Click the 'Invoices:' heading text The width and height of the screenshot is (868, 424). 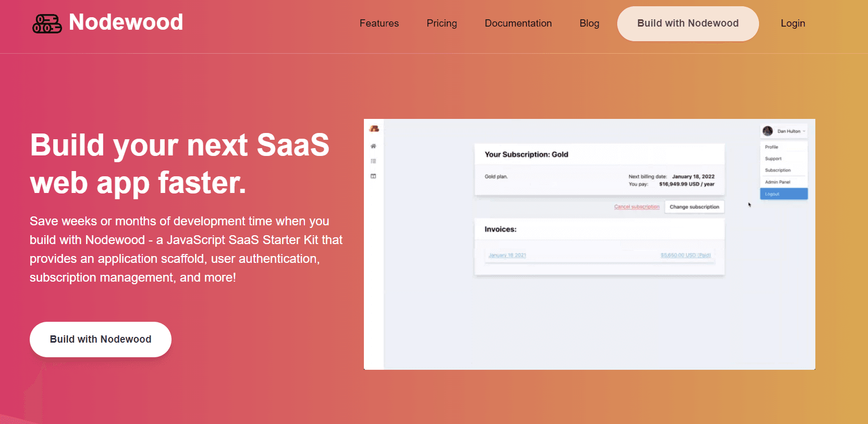(500, 229)
